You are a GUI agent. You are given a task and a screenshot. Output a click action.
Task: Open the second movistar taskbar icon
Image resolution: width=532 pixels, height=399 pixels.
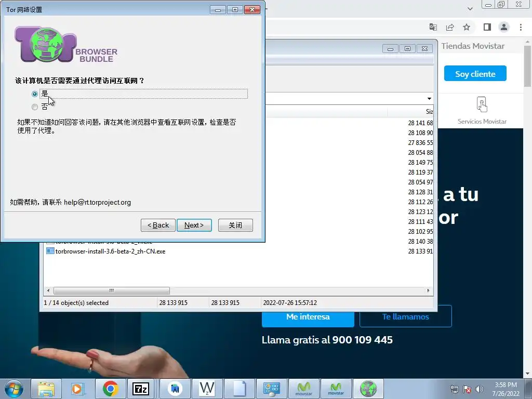(336, 389)
